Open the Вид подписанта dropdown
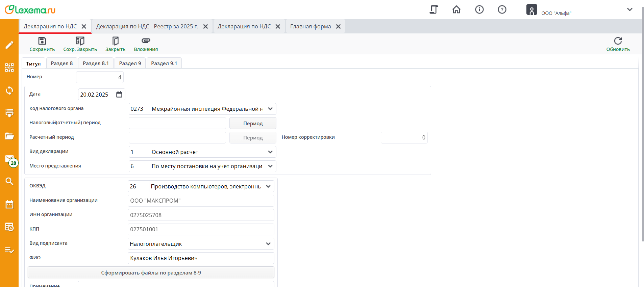This screenshot has width=644, height=287. click(x=268, y=244)
